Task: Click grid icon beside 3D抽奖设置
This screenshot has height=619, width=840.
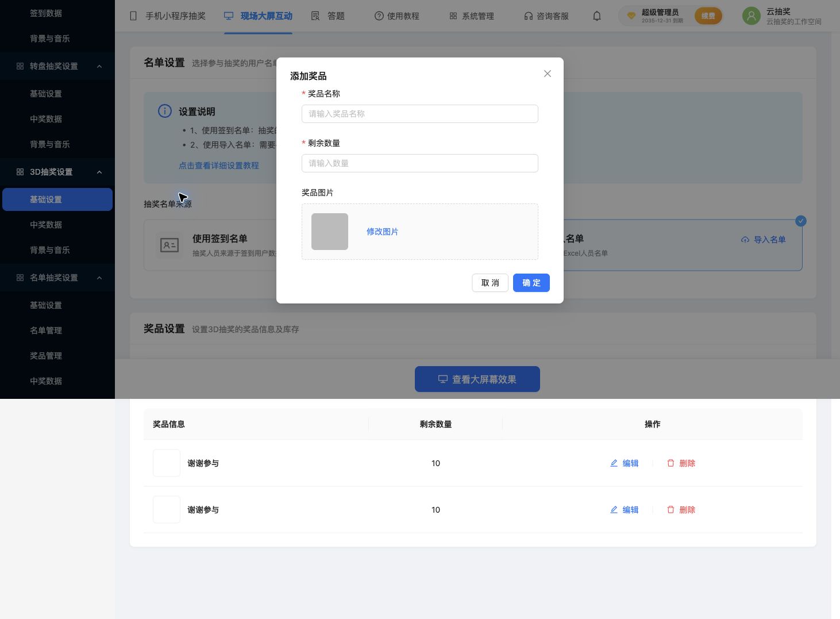Action: (20, 172)
